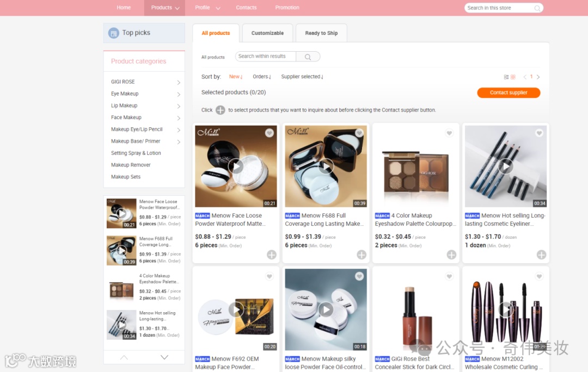Open Makeup Sets category
The width and height of the screenshot is (588, 372).
126,177
